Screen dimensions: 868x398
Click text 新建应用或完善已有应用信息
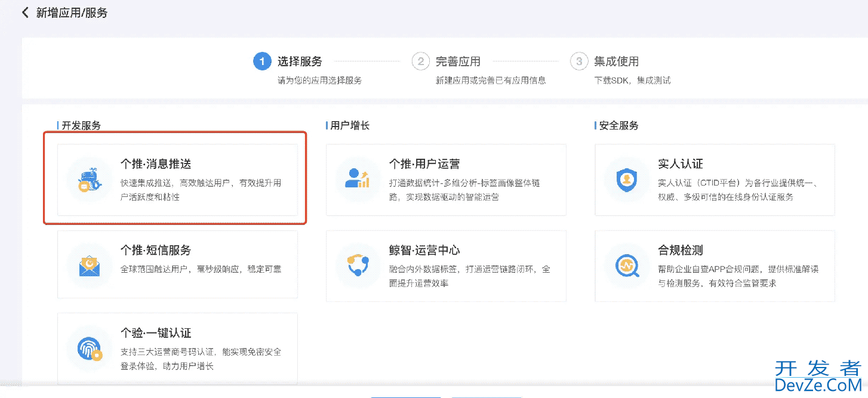(x=491, y=80)
